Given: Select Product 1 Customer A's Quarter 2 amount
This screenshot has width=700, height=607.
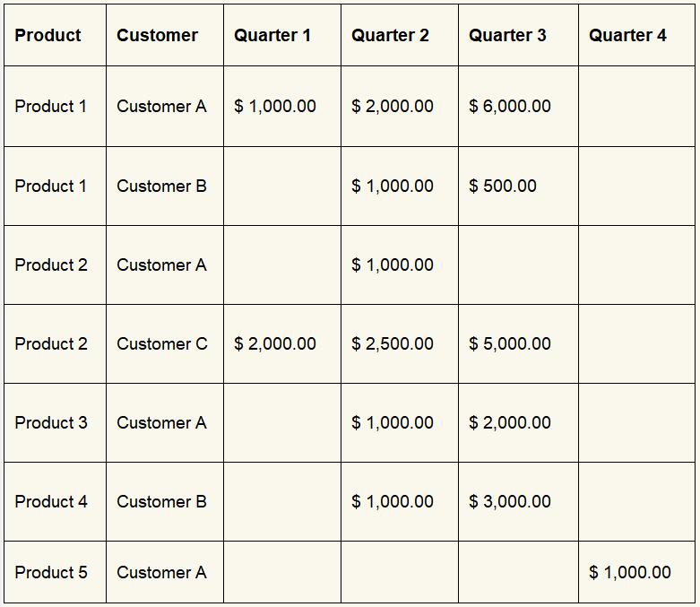Looking at the screenshot, I should tap(393, 106).
